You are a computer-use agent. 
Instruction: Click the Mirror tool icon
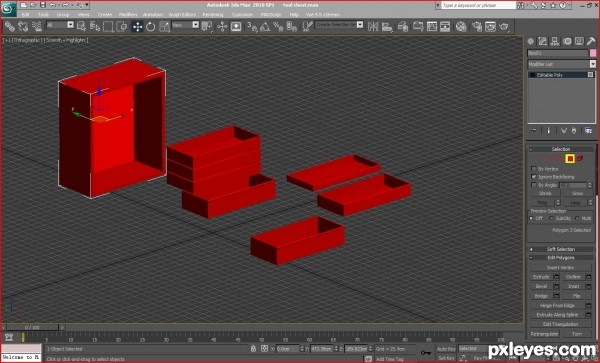pyautogui.click(x=373, y=26)
